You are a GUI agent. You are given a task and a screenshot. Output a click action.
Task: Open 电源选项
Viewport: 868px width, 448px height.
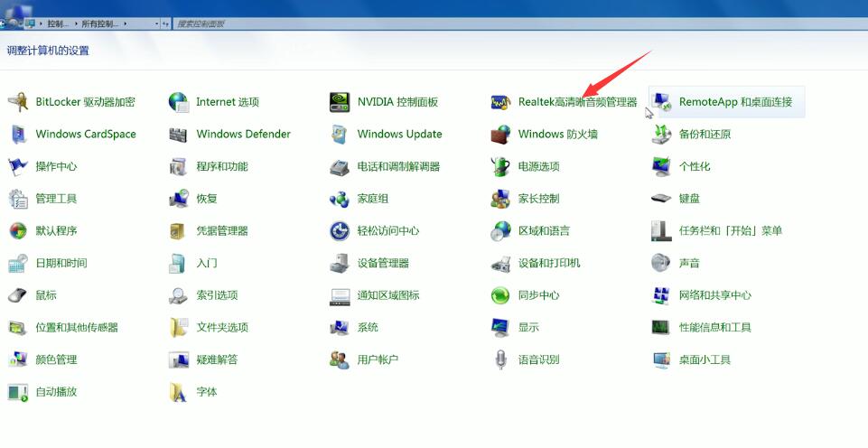(526, 166)
